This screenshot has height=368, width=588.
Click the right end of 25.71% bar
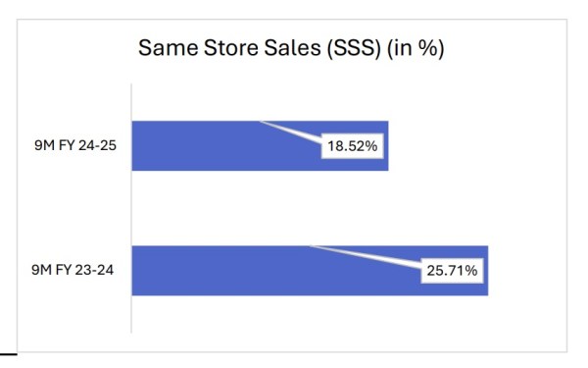coord(484,271)
